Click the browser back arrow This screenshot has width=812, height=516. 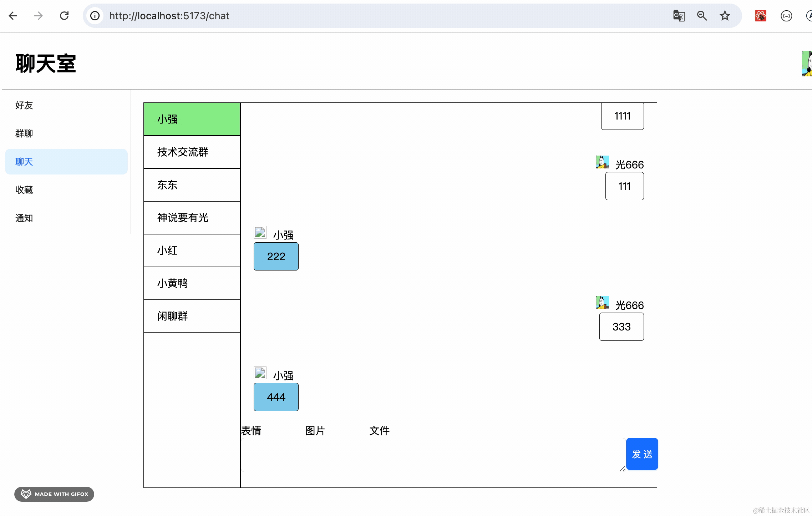pyautogui.click(x=13, y=16)
